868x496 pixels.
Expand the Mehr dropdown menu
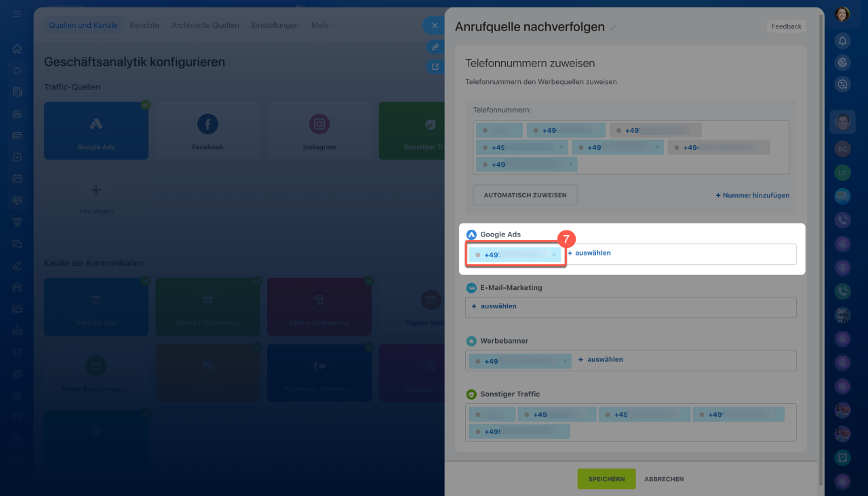pos(323,25)
